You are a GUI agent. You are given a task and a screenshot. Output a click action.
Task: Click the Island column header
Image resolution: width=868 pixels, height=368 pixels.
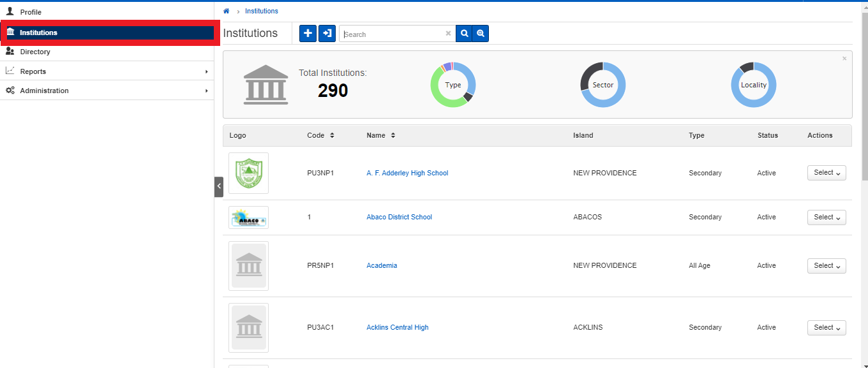(583, 135)
